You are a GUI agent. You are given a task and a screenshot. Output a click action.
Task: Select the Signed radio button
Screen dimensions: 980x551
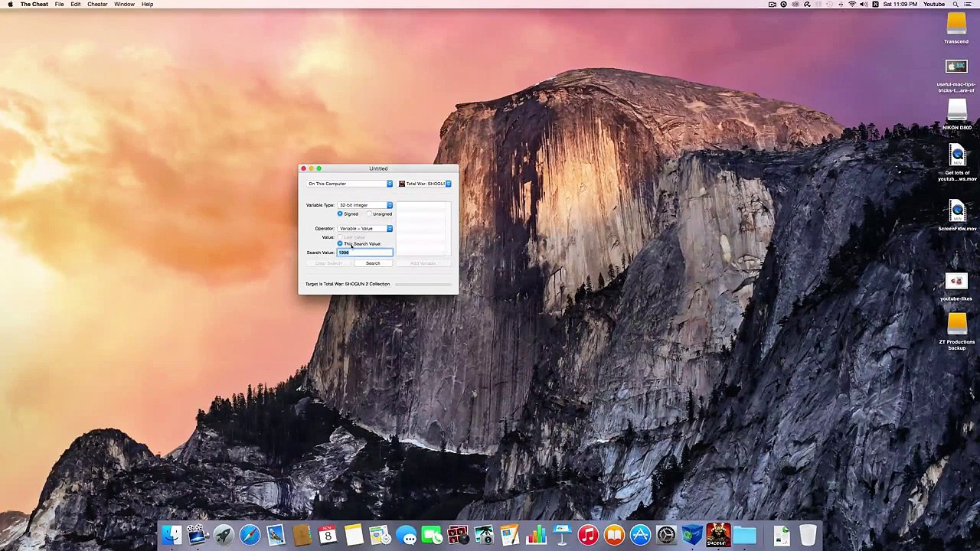pyautogui.click(x=348, y=214)
